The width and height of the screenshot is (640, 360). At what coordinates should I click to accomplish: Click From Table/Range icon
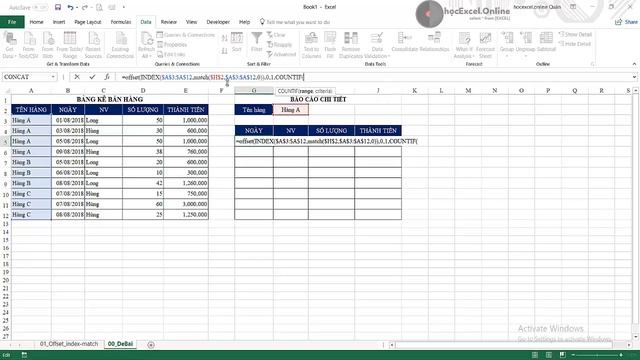click(x=69, y=45)
